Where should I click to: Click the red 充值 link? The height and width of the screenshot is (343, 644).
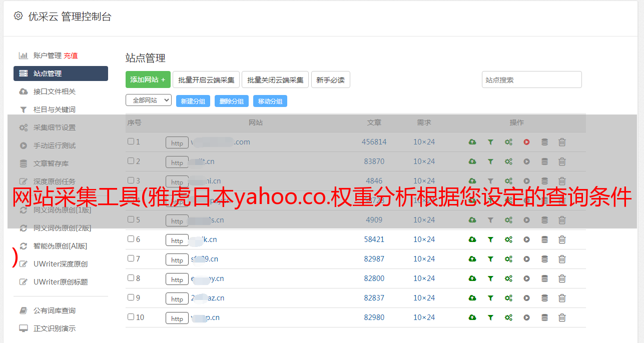tap(71, 55)
